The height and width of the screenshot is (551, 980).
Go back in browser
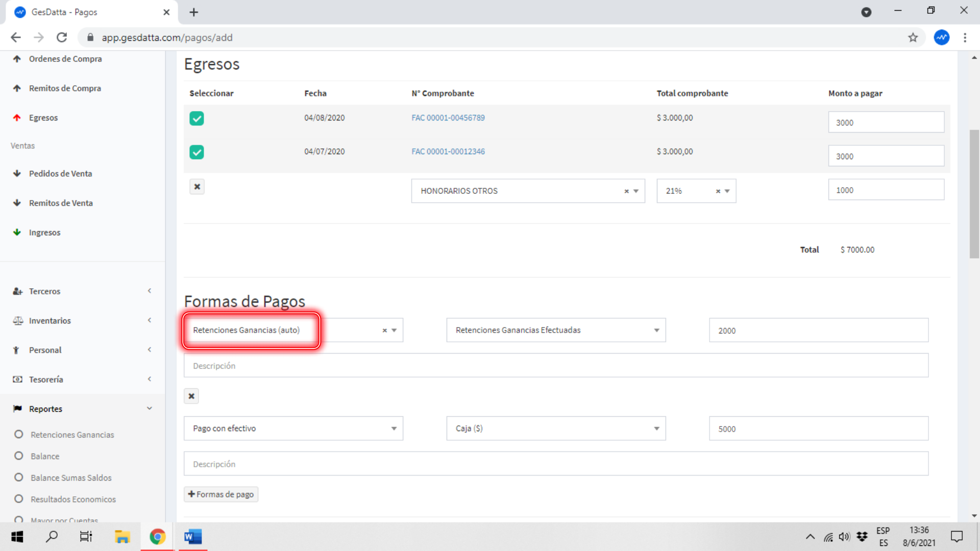pos(16,37)
